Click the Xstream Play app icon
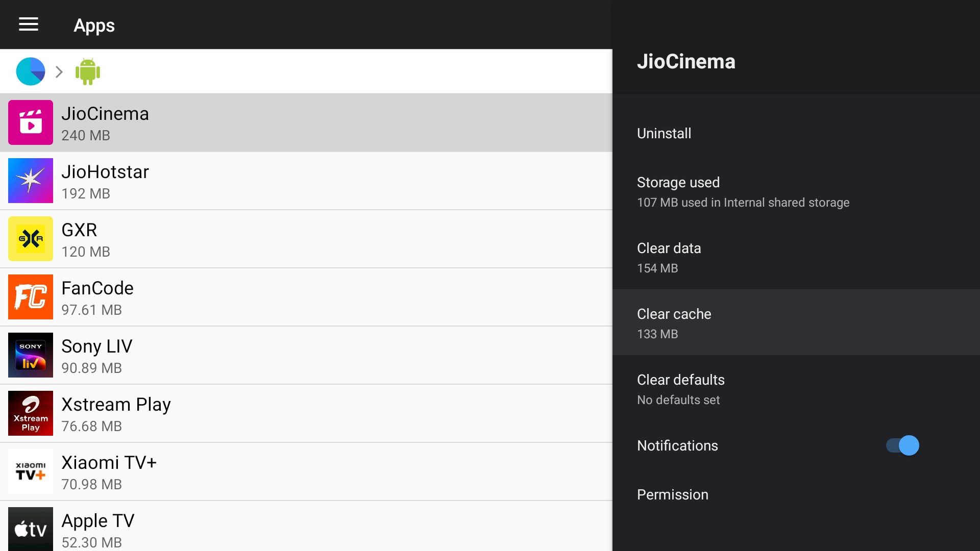 click(31, 413)
